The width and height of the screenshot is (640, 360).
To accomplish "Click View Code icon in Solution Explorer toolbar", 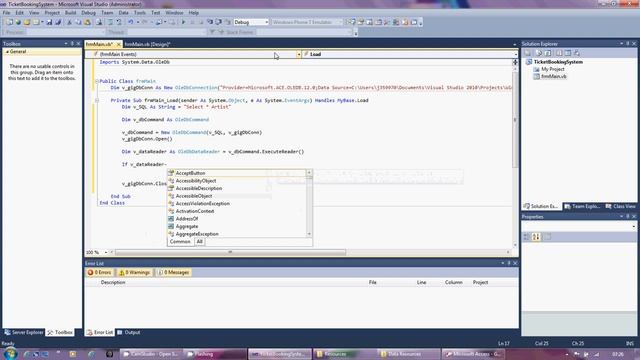I will pos(559,53).
